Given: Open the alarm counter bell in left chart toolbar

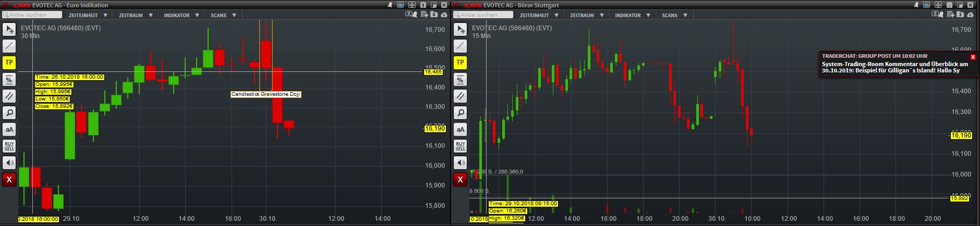Looking at the screenshot, I should (x=412, y=14).
